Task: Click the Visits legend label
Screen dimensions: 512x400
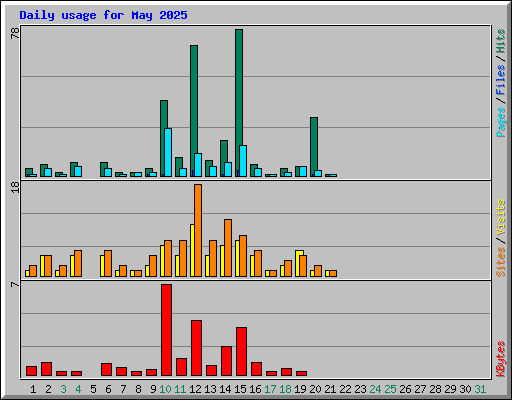Action: pos(500,218)
